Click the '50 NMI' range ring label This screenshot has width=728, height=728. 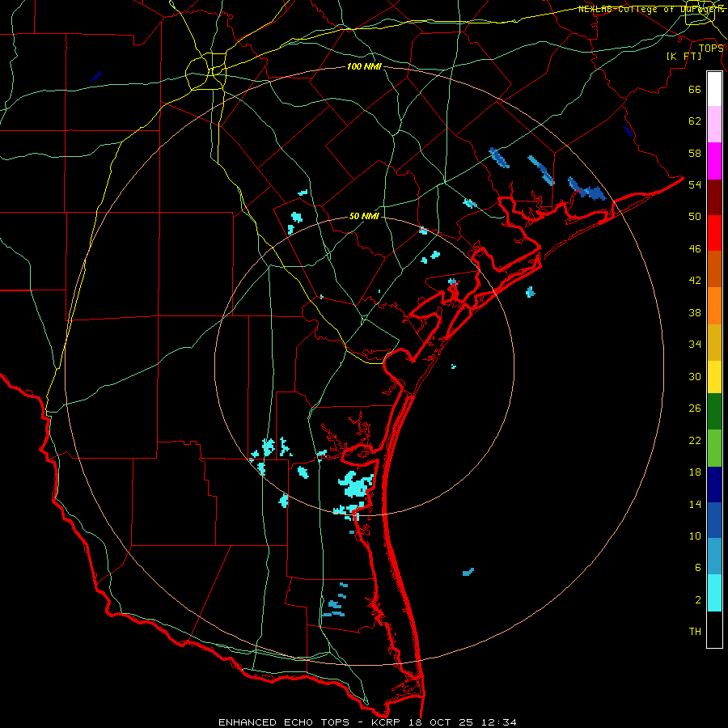364,216
